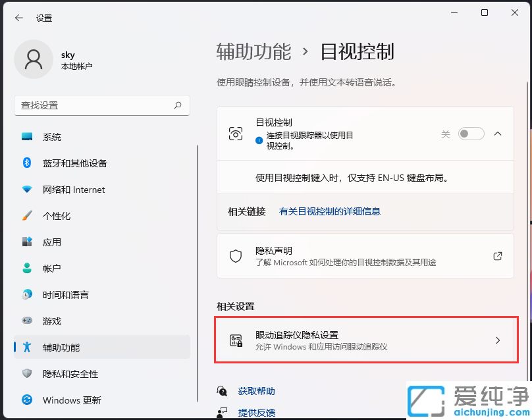Click the 获取帮助 link
Image resolution: width=532 pixels, height=420 pixels.
point(256,391)
